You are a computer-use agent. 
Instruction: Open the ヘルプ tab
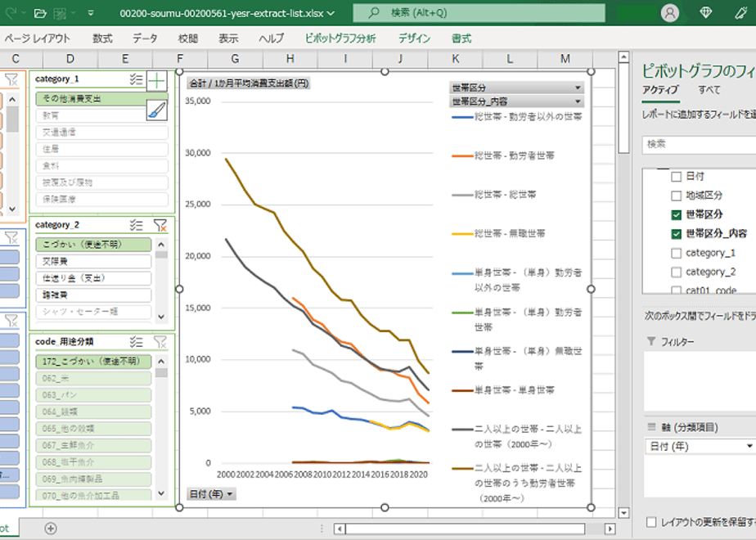click(271, 38)
